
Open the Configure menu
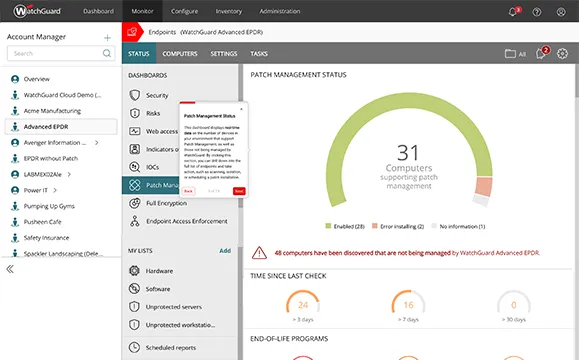point(184,11)
